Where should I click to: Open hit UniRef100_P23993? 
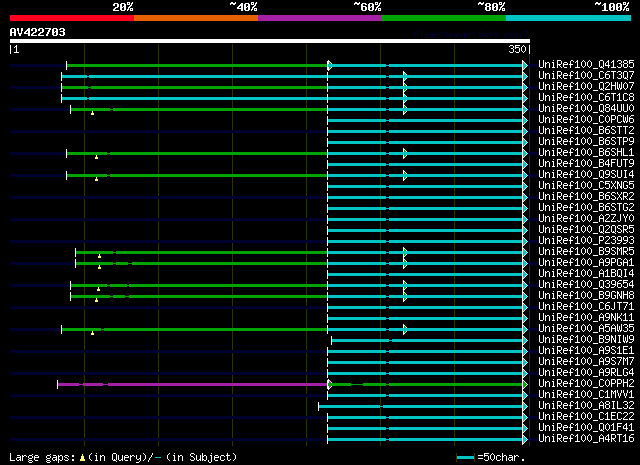(586, 241)
